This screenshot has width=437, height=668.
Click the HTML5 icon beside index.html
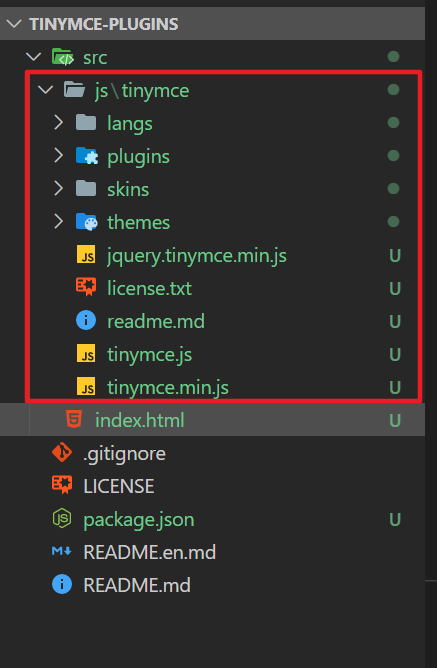(74, 420)
